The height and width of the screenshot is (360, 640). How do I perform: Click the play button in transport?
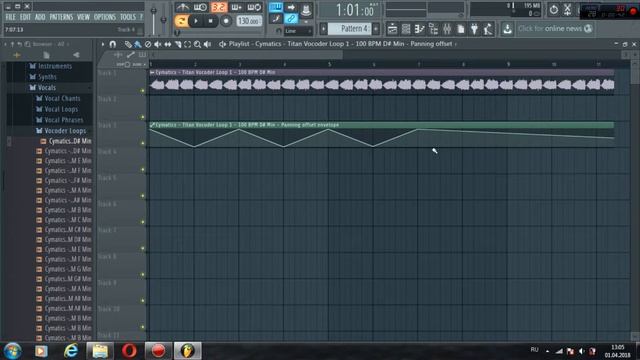(x=196, y=21)
